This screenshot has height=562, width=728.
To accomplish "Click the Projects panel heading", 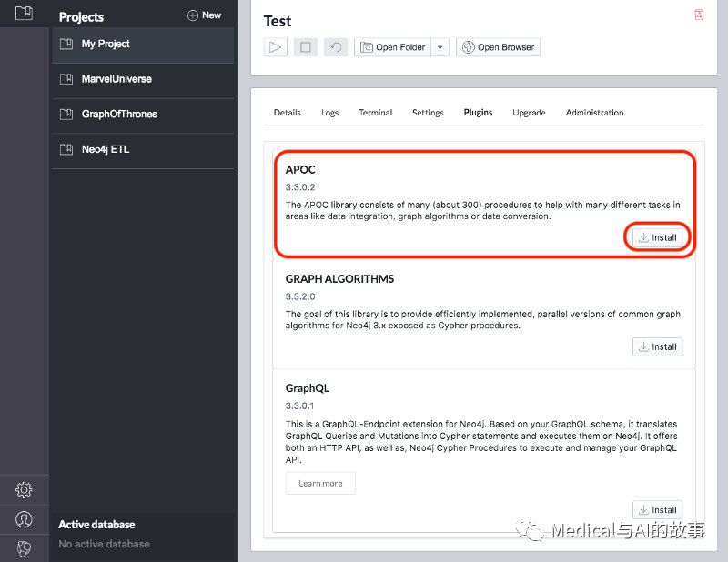I will (x=81, y=17).
